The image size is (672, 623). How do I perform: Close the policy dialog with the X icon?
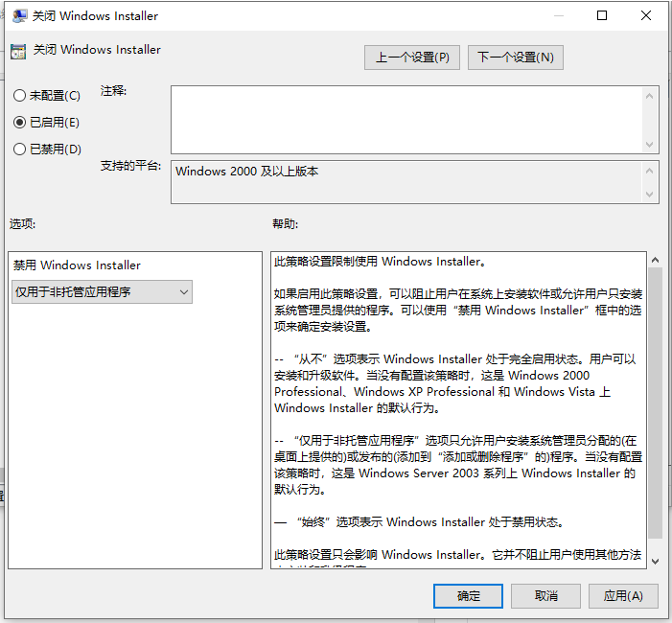point(646,16)
